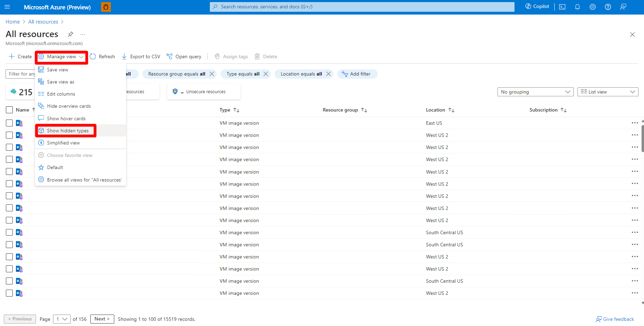Remove Resource group equals all filter
This screenshot has width=644, height=326.
pos(212,74)
